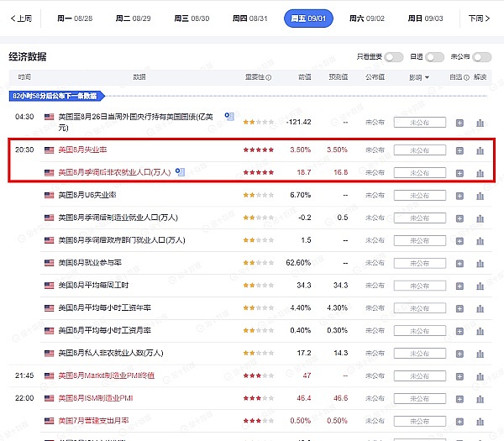
Task: Go to next week via 下周 arrow
Action: 479,18
